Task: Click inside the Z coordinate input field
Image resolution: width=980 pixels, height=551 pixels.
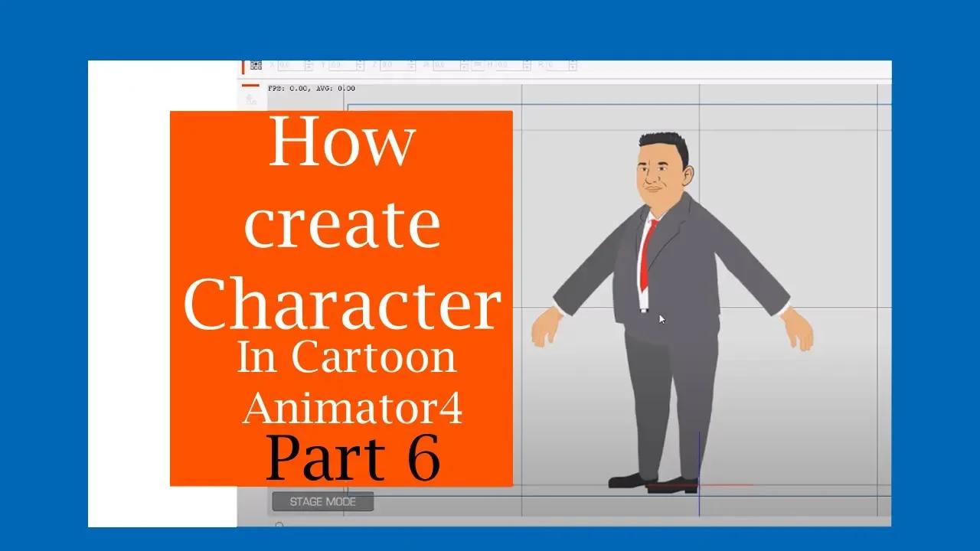Action: (390, 65)
